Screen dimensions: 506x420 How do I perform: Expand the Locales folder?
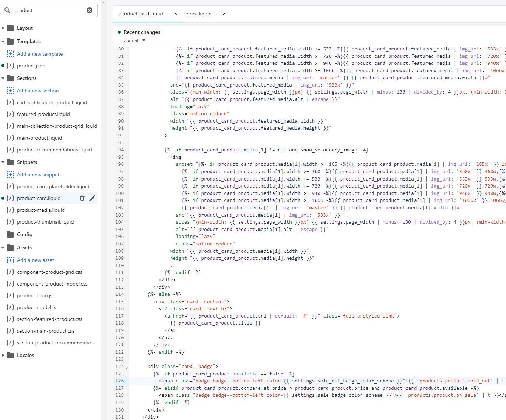pyautogui.click(x=3, y=355)
